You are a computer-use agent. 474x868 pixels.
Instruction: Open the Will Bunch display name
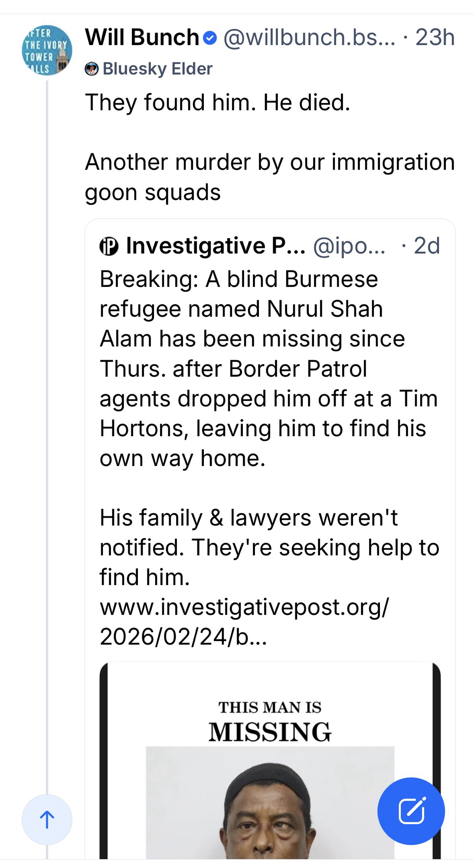pos(142,37)
